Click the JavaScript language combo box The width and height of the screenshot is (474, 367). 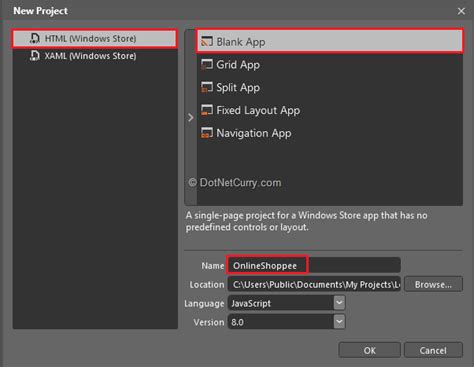tap(286, 303)
